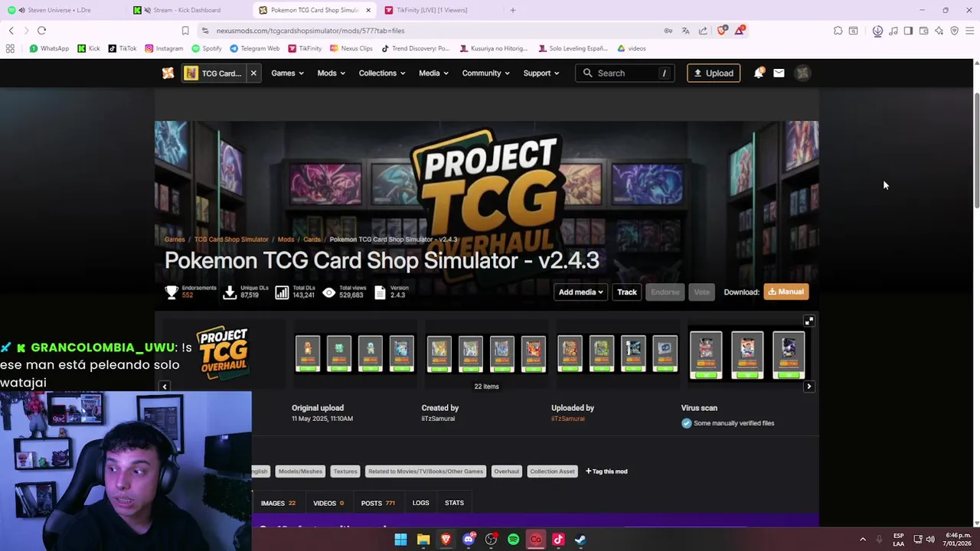Click the Nexus Mods home logo
Image resolution: width=980 pixels, height=551 pixels.
[168, 73]
